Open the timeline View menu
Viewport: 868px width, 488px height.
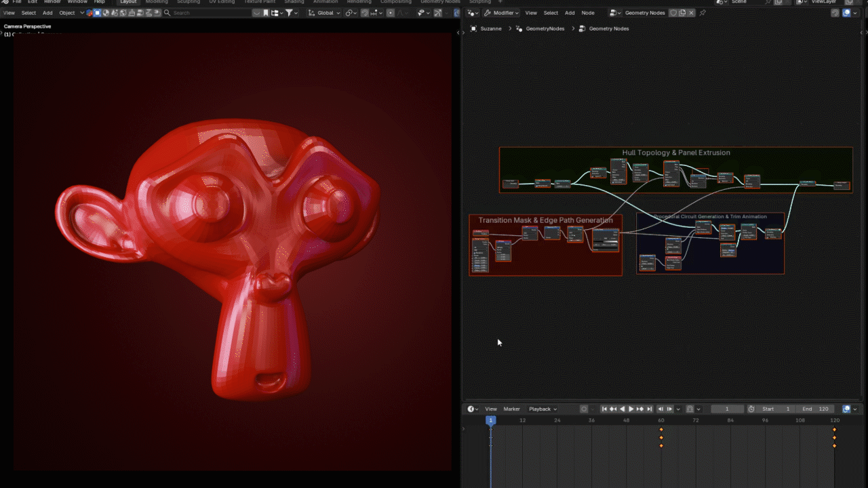[491, 409]
